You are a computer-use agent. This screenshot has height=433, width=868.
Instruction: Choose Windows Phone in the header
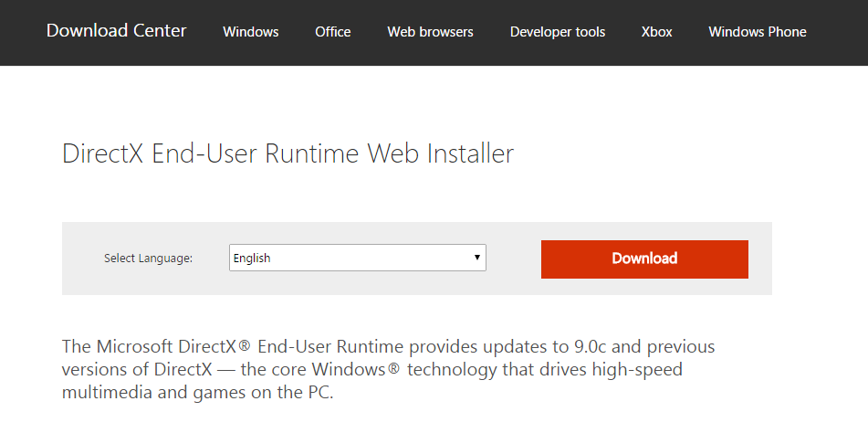pos(758,32)
